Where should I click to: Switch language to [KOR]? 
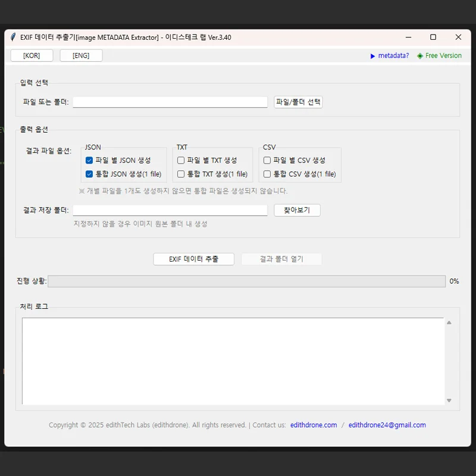32,55
